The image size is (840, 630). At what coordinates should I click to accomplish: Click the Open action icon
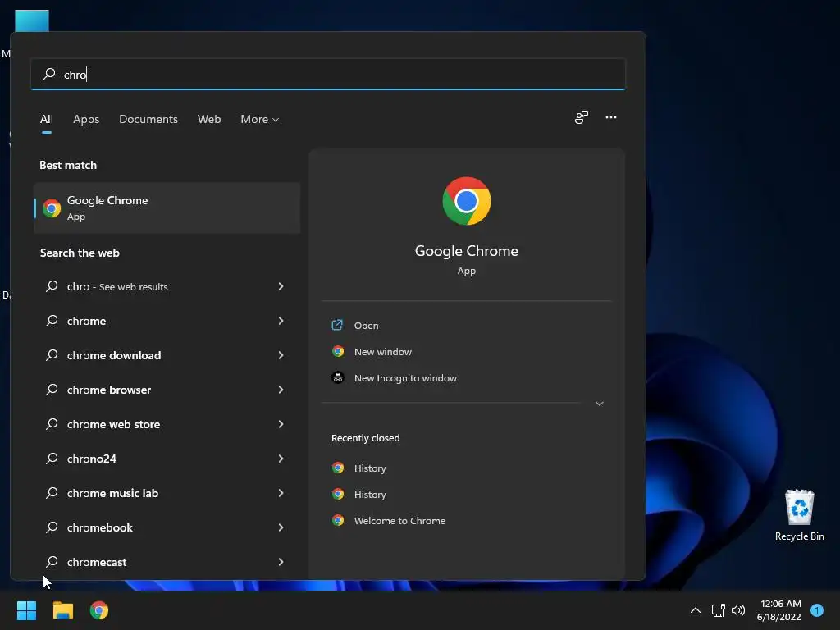[337, 325]
